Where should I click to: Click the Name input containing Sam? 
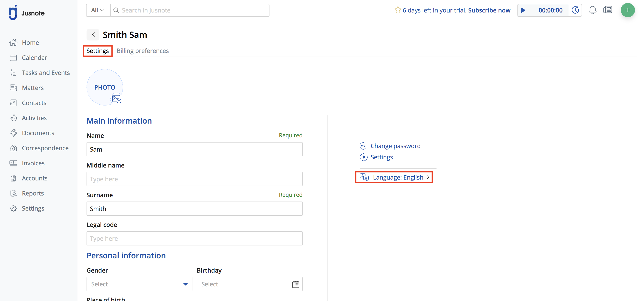pos(195,149)
